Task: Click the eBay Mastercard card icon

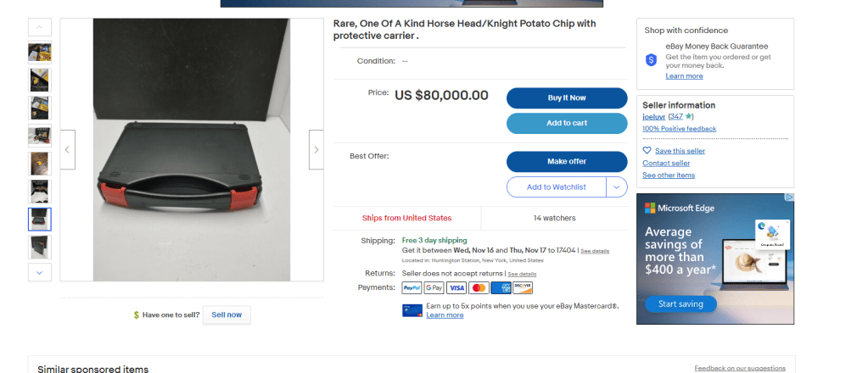Action: pos(412,310)
